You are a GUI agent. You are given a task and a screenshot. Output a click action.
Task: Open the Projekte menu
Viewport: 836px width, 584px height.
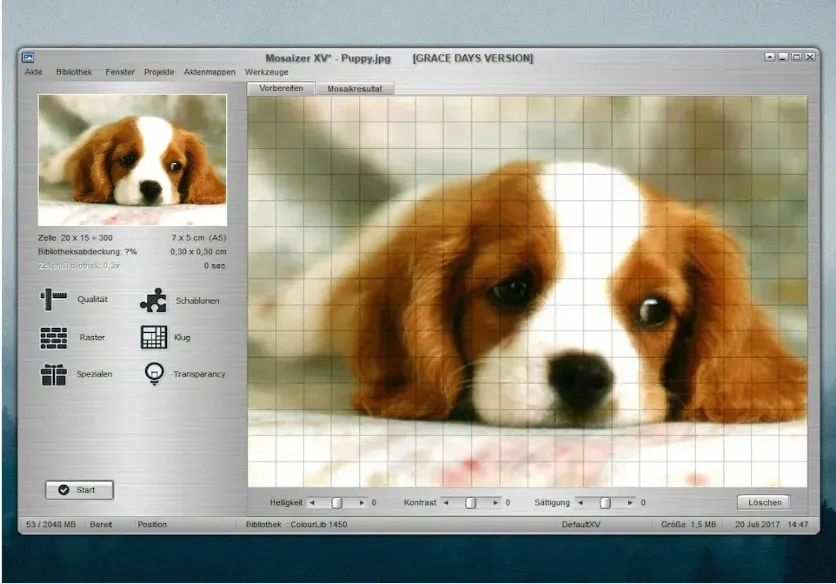[x=159, y=72]
